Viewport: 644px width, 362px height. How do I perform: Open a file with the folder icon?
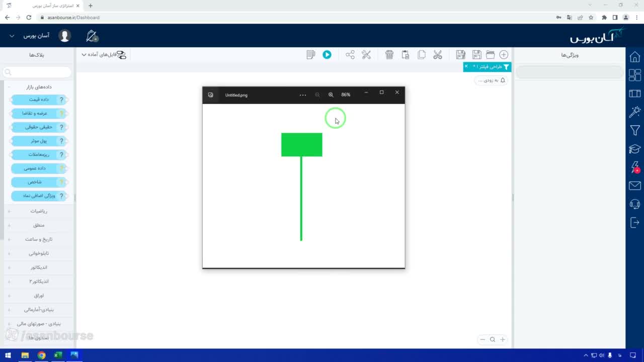(x=490, y=55)
